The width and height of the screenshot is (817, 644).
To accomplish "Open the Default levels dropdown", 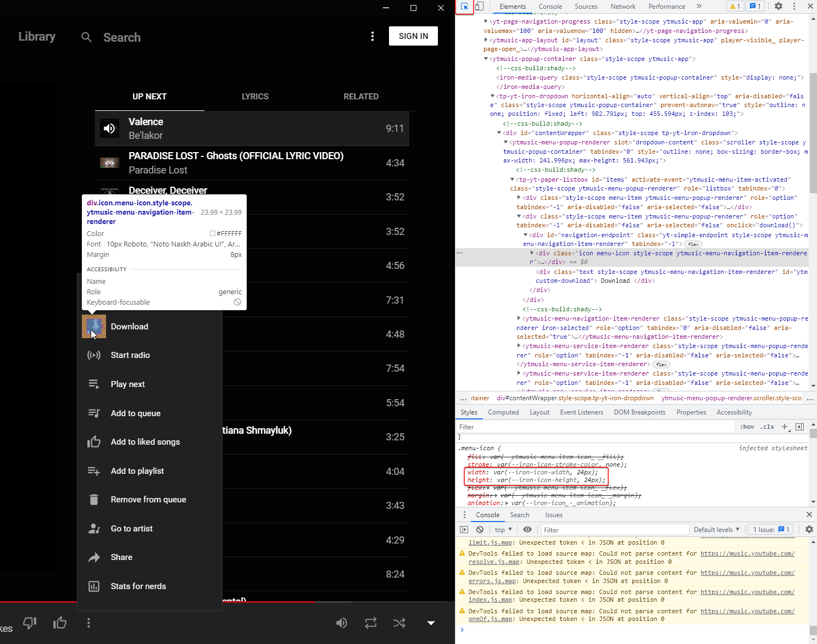I will point(716,529).
